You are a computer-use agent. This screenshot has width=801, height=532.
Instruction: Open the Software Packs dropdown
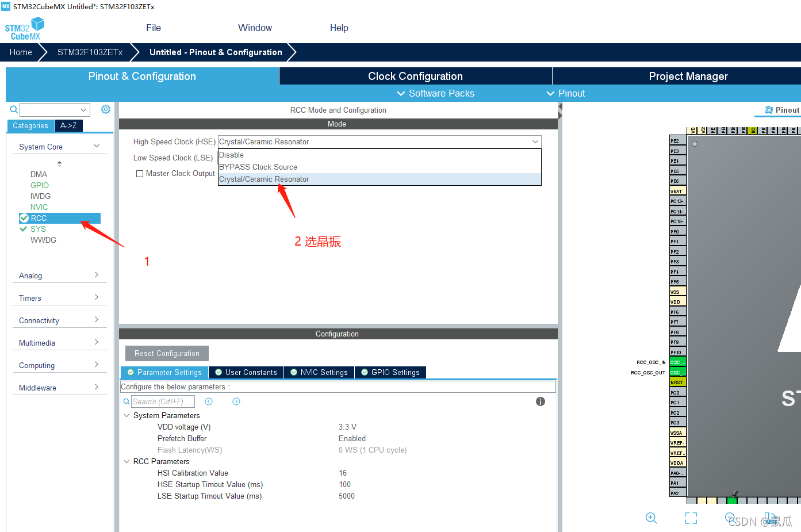435,93
